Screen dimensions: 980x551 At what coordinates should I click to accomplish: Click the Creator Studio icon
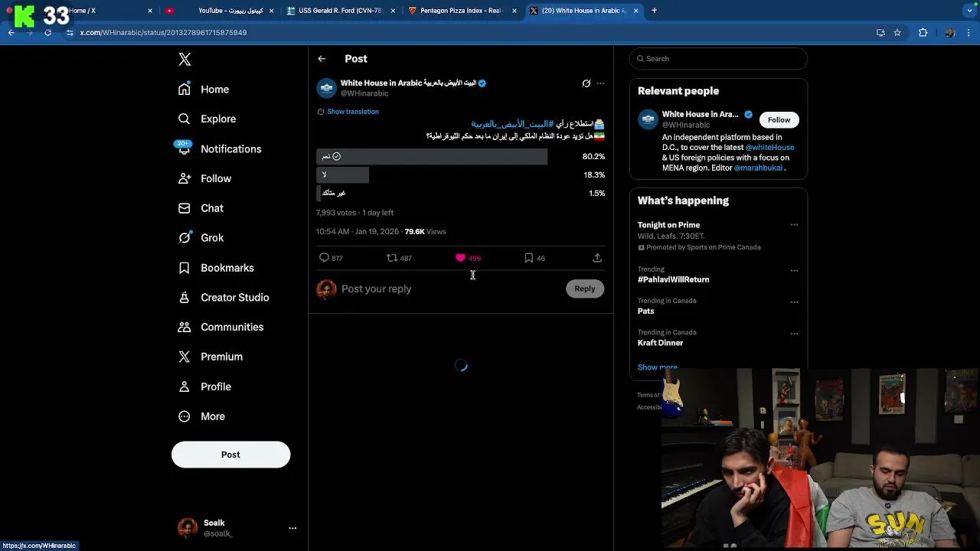click(185, 298)
